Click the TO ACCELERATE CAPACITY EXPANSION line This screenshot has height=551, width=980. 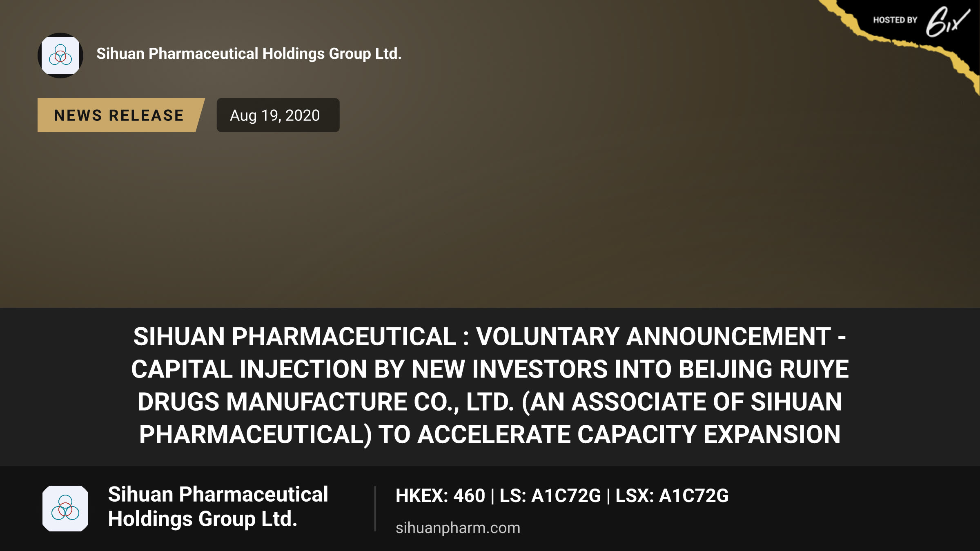pyautogui.click(x=490, y=435)
